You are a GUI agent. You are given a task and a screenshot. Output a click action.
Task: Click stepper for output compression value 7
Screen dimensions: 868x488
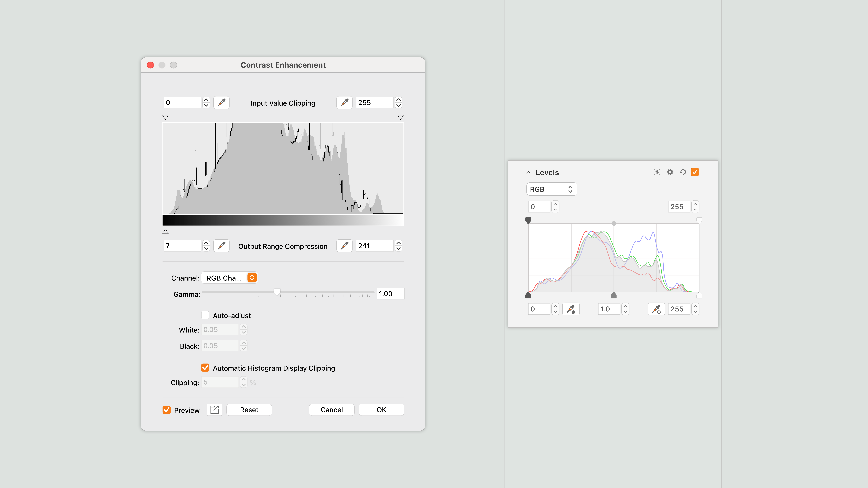point(206,246)
